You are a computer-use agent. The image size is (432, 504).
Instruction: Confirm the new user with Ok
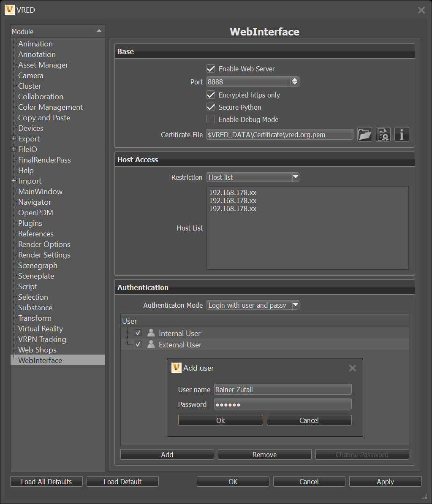(220, 420)
